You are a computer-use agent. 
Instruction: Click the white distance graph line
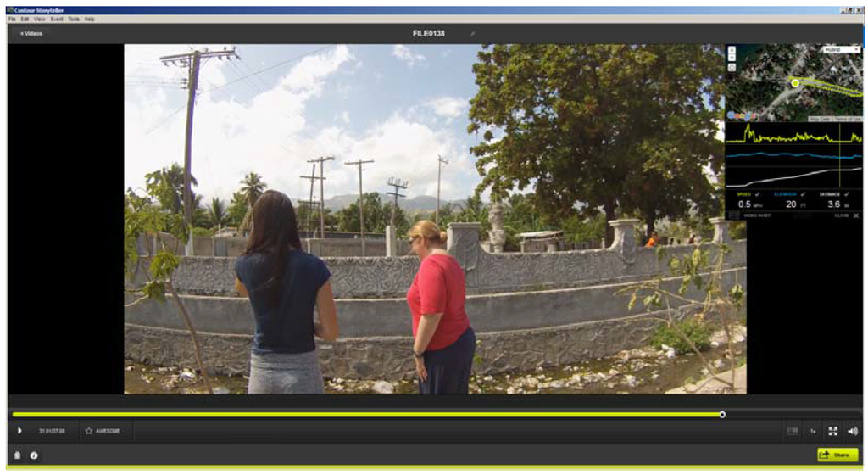pyautogui.click(x=793, y=176)
